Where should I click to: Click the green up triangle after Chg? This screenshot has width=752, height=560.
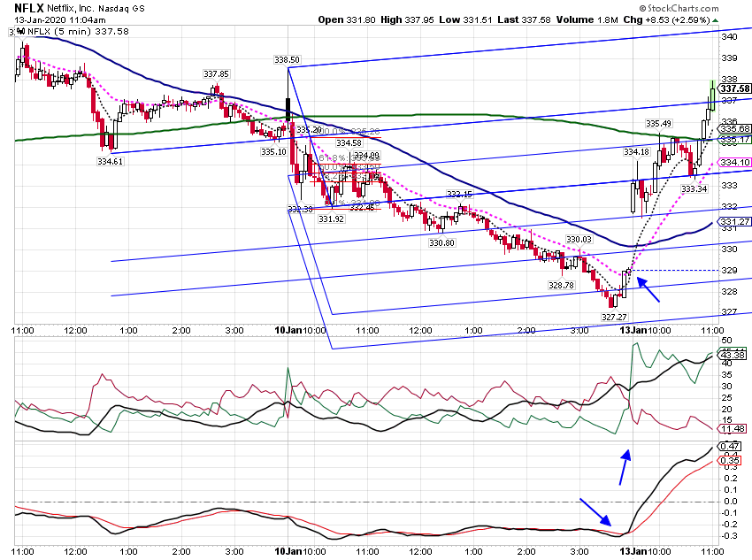(716, 20)
